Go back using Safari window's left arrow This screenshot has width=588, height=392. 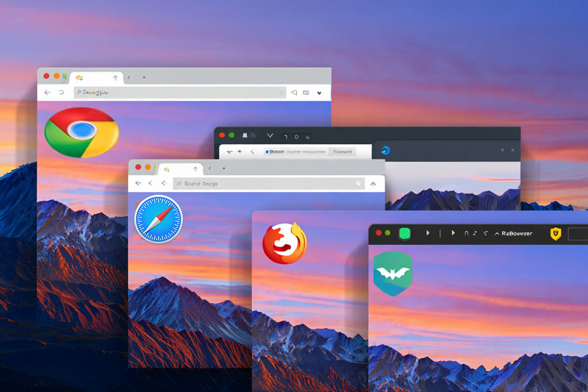click(x=138, y=183)
